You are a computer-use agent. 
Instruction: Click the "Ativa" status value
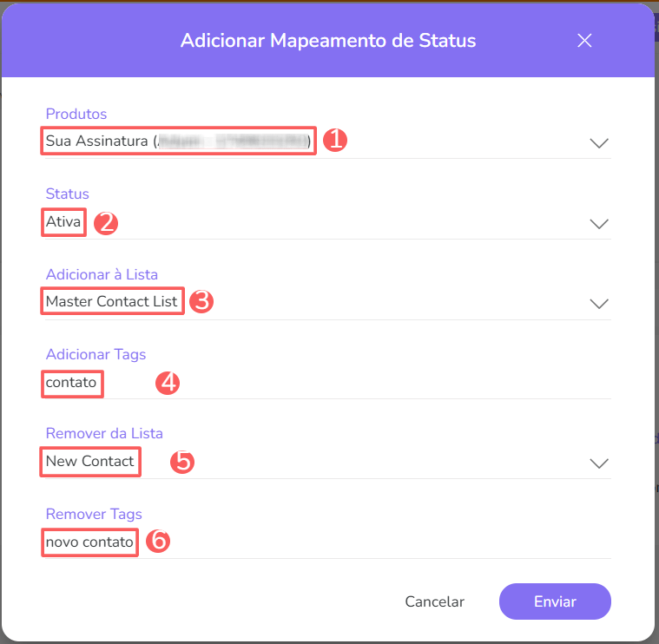63,222
